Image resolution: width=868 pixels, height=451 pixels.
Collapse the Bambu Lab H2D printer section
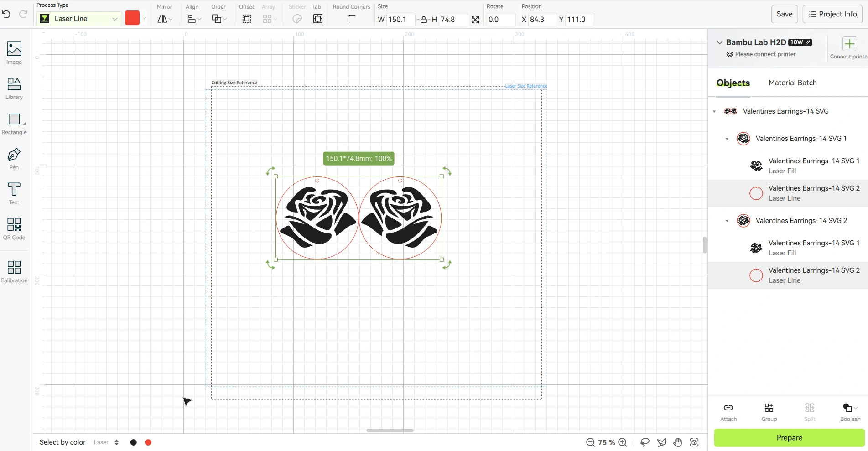click(x=719, y=42)
